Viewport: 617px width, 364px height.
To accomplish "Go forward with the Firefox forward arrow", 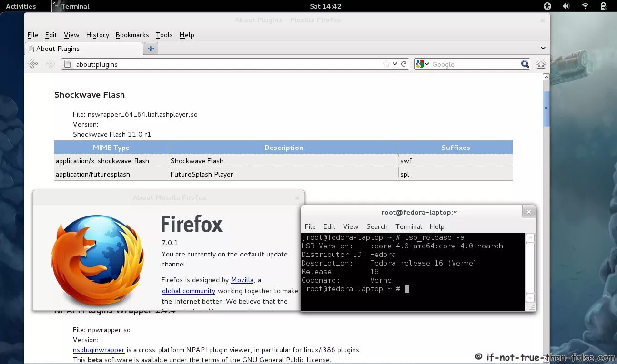I will point(50,64).
